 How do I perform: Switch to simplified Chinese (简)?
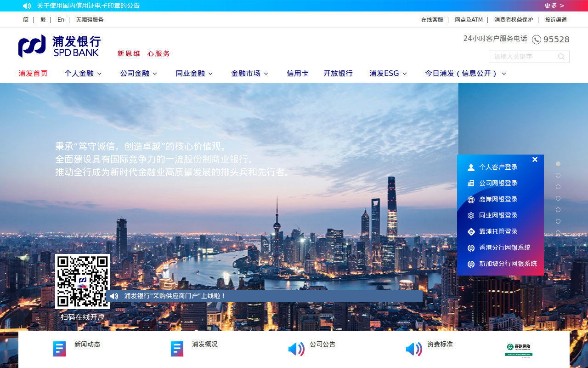[26, 20]
